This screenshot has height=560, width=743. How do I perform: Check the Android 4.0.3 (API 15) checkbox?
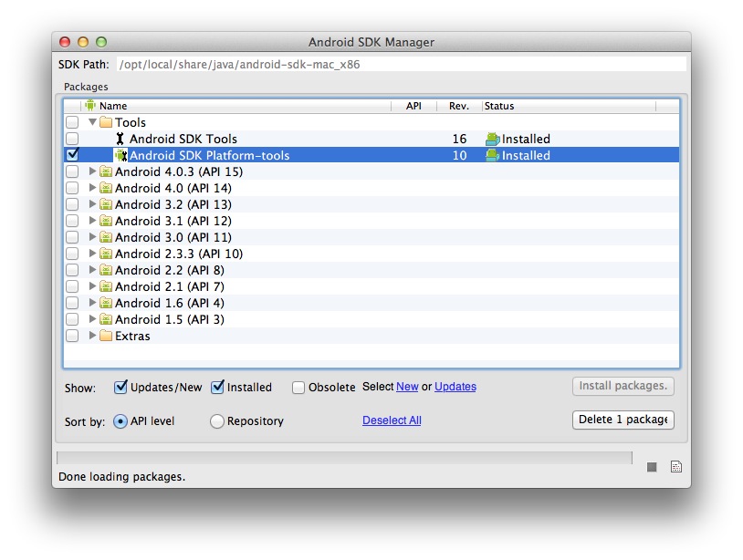(72, 171)
